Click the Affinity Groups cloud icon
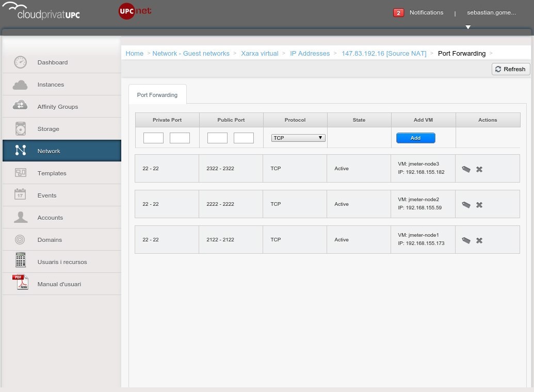This screenshot has height=392, width=534. 20,106
